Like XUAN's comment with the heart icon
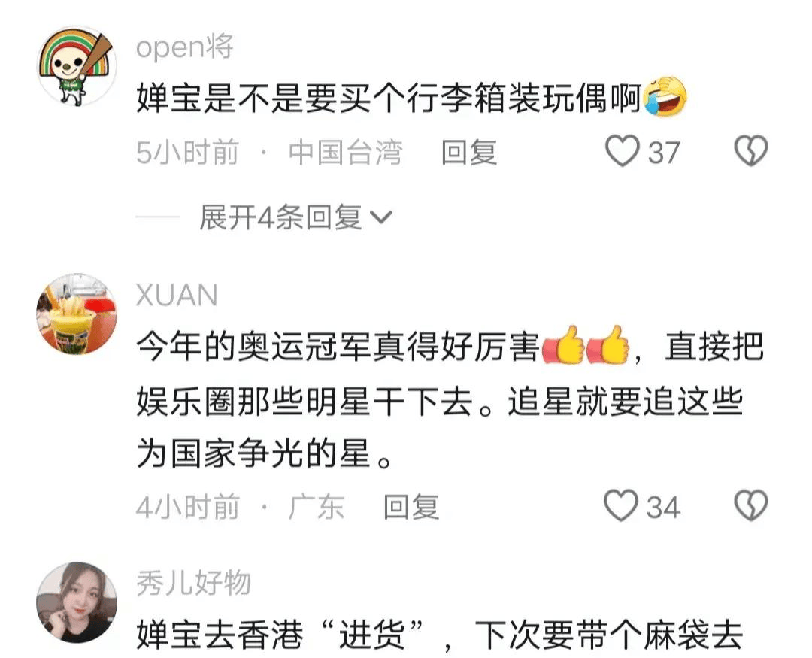812x658 pixels. point(621,505)
